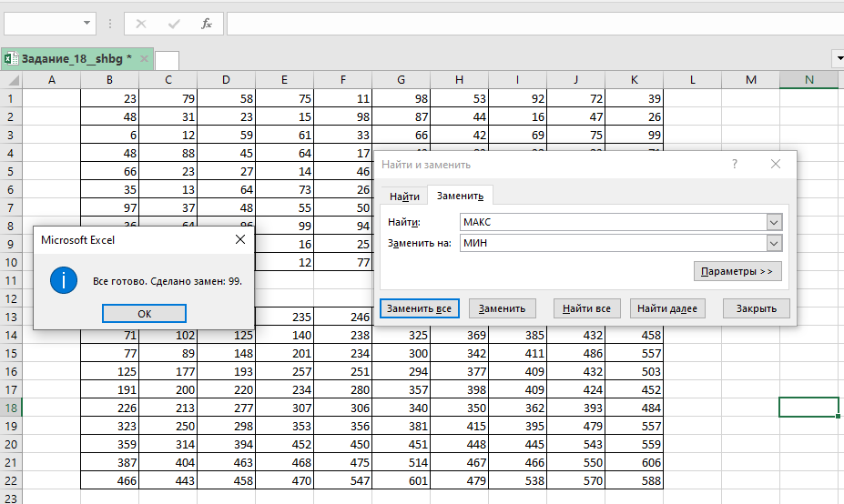Click the Найти далее button
This screenshot has width=844, height=504.
(666, 308)
